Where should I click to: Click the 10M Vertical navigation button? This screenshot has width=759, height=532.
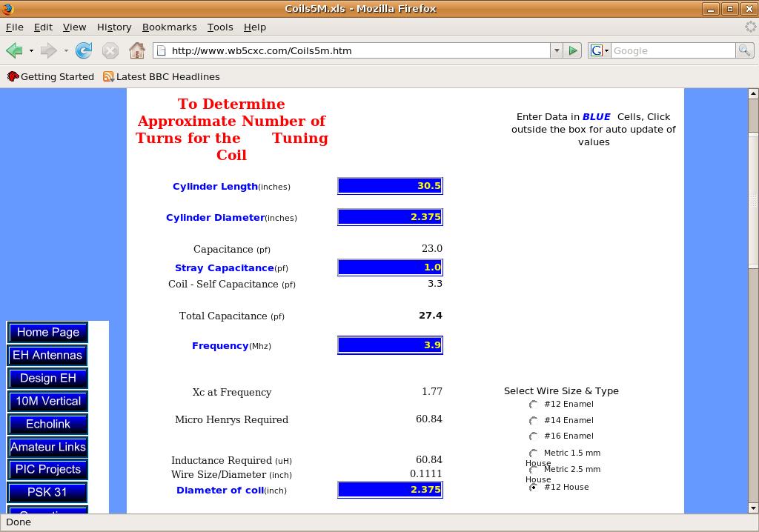point(48,401)
